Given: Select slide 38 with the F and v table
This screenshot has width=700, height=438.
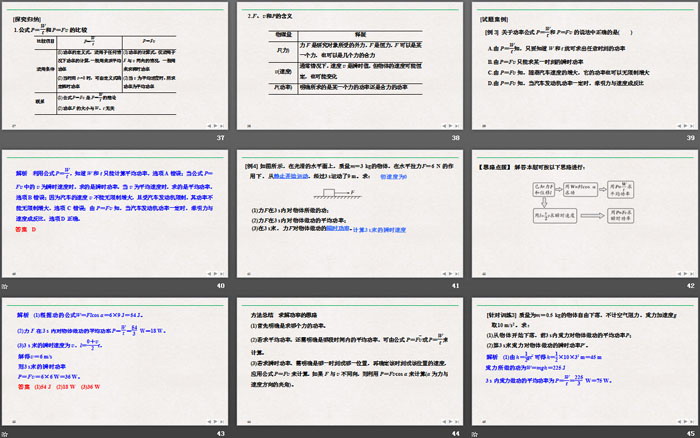Looking at the screenshot, I should pos(350,64).
